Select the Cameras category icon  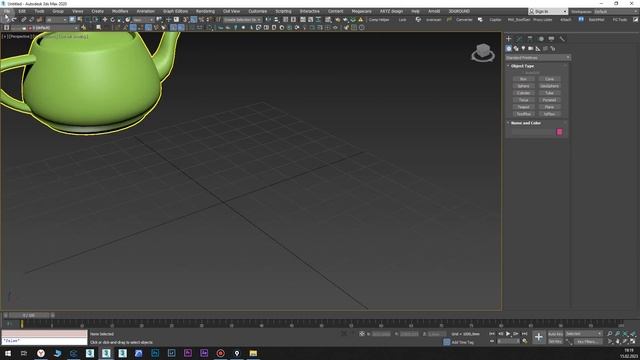[531, 49]
